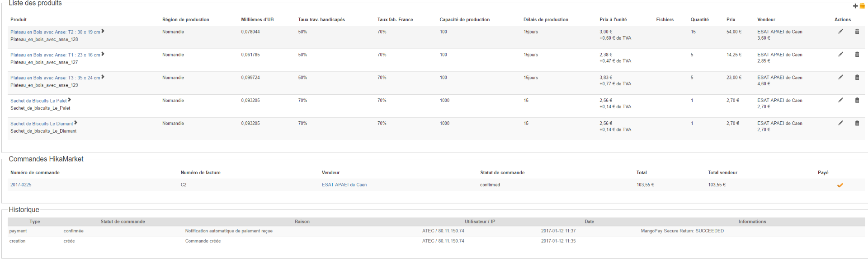Click the plus icon to add a product

click(855, 6)
